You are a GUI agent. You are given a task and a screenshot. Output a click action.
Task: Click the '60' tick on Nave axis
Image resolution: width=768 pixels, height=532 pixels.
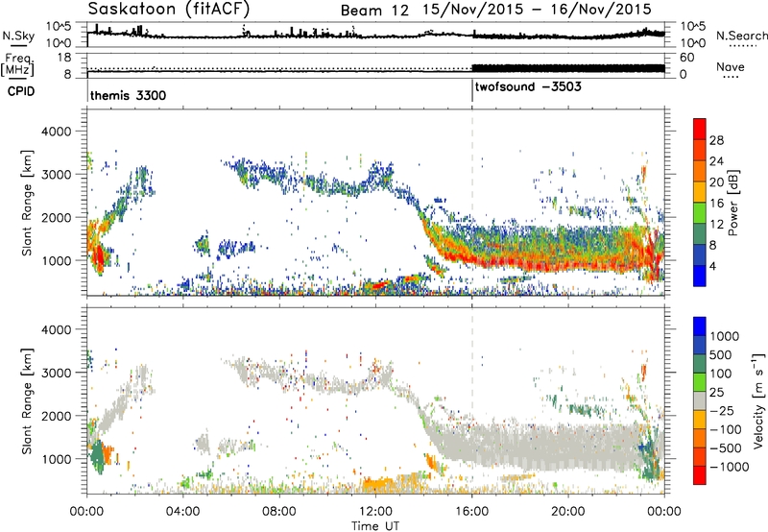point(687,58)
